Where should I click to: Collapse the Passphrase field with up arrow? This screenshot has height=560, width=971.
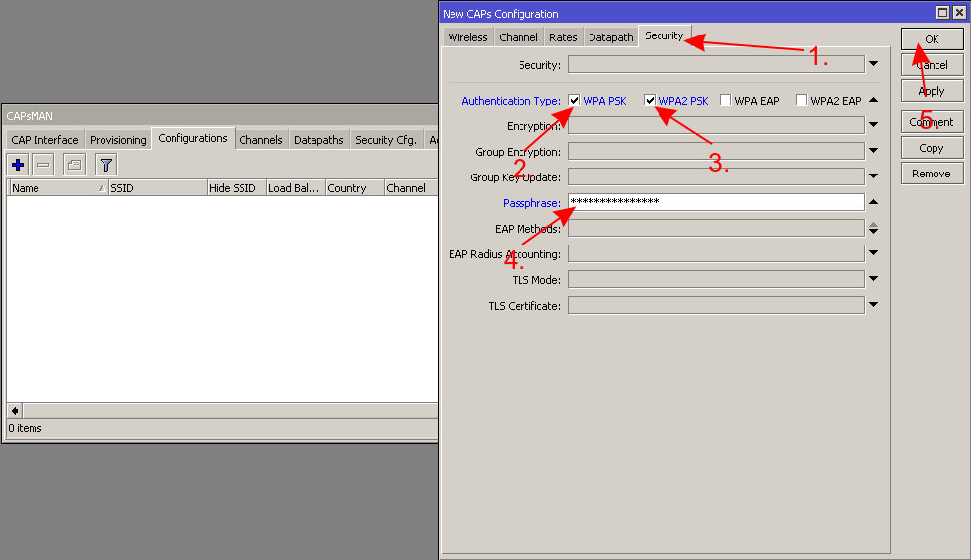873,202
